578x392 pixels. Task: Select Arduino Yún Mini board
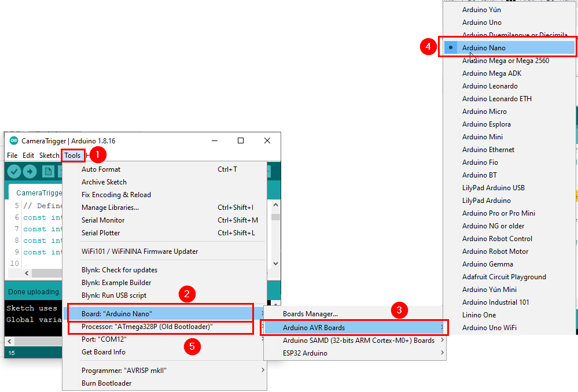click(x=509, y=290)
